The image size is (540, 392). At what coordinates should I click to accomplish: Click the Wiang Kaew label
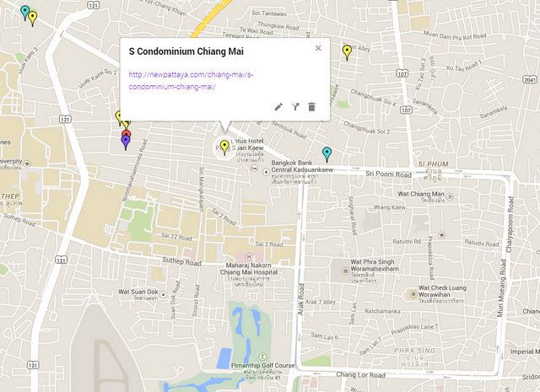coord(390,207)
